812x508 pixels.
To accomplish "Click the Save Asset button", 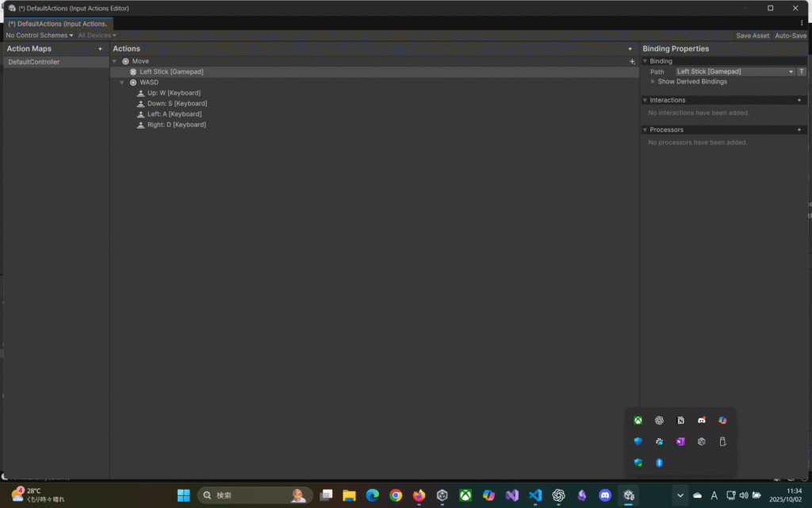I will pyautogui.click(x=753, y=36).
